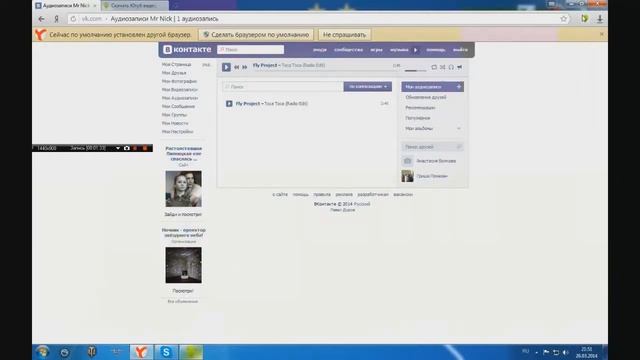
Task: Select the second friend with the photo avatar
Action: pos(407,176)
